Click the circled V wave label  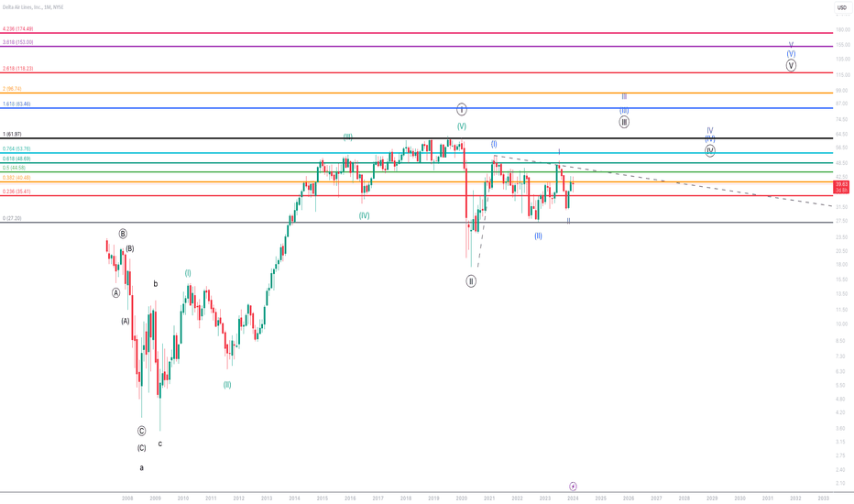click(x=791, y=65)
